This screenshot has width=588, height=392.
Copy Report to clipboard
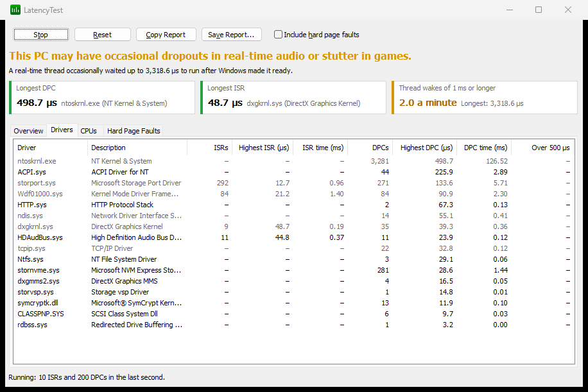(x=166, y=35)
